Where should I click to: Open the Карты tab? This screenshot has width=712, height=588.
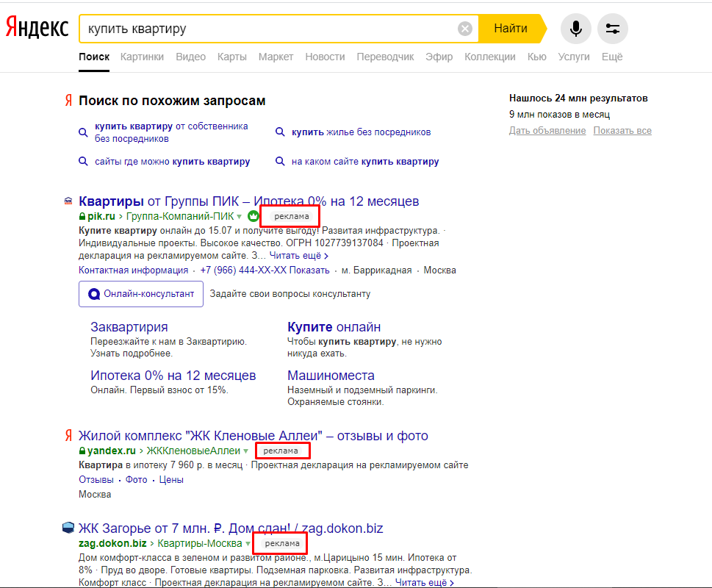[232, 57]
